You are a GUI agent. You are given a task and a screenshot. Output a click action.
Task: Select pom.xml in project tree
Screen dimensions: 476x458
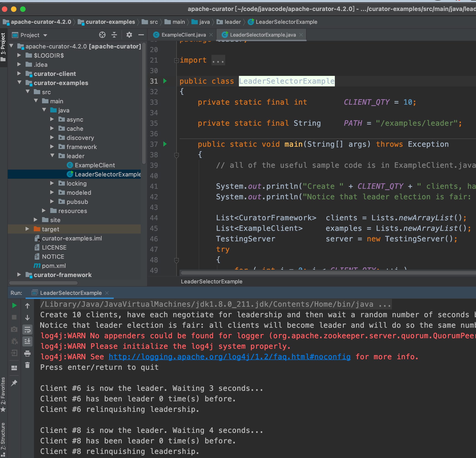coord(54,266)
